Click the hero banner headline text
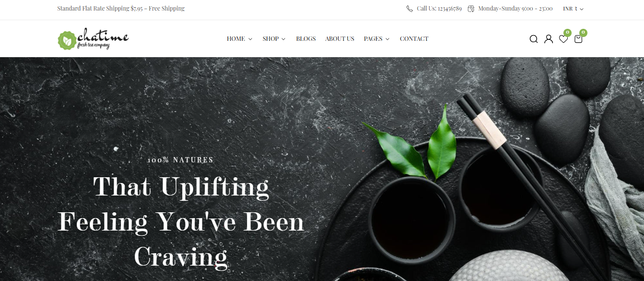 181,222
